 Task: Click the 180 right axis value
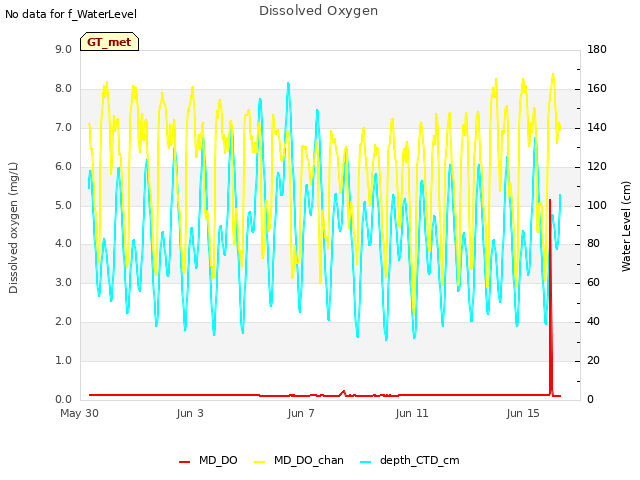597,49
